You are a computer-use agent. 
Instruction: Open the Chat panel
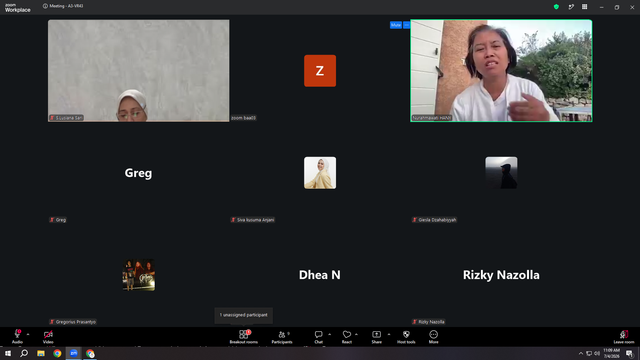[x=318, y=336]
